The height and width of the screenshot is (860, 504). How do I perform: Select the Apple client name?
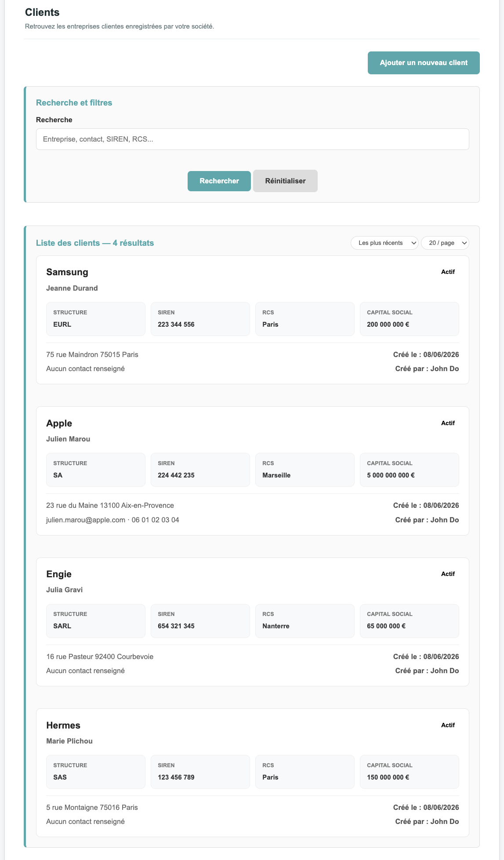[x=59, y=423]
